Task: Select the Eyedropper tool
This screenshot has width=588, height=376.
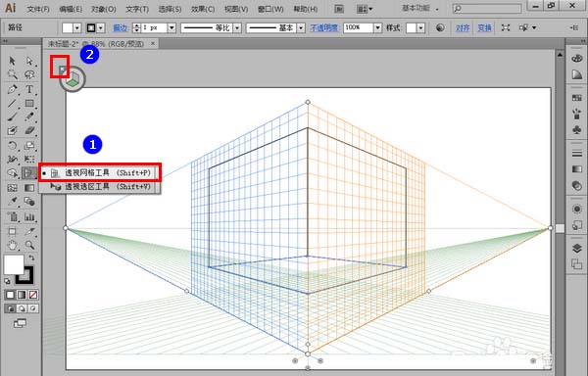Action: click(x=12, y=202)
